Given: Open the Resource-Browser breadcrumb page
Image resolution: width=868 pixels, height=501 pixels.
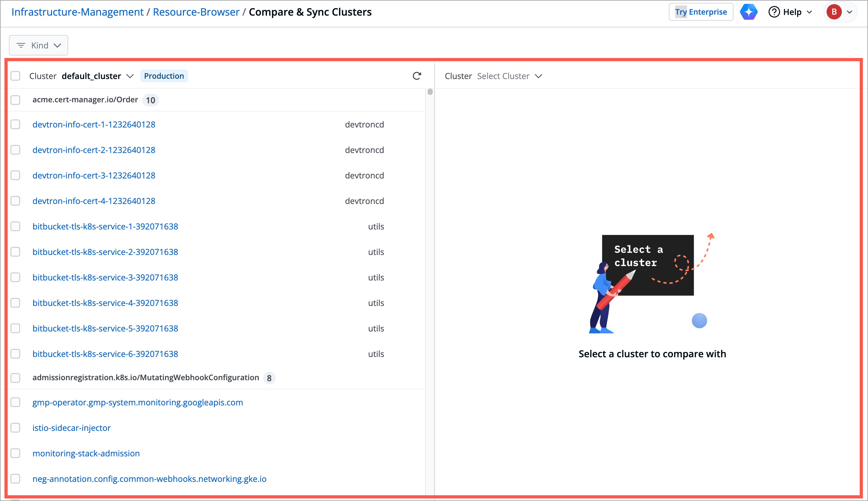Looking at the screenshot, I should pyautogui.click(x=196, y=11).
